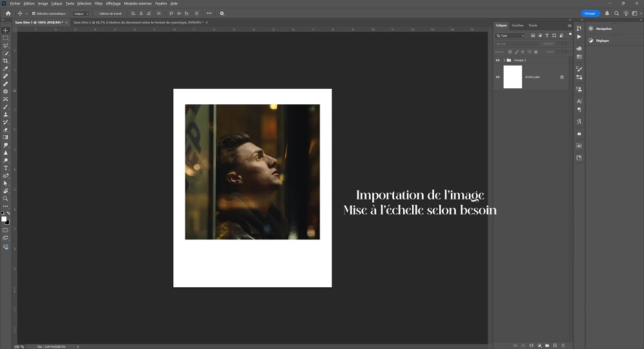Image resolution: width=644 pixels, height=349 pixels.
Task: Filter layers by text type (T icon)
Action: [x=547, y=35]
